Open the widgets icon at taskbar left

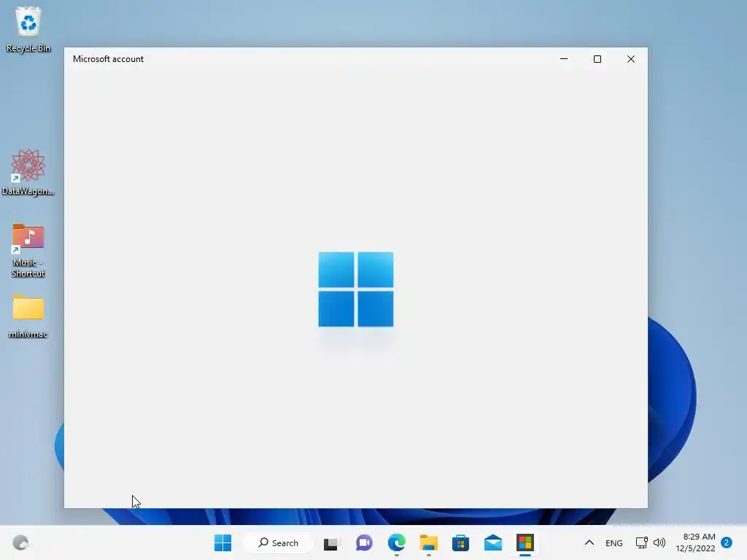(x=20, y=542)
